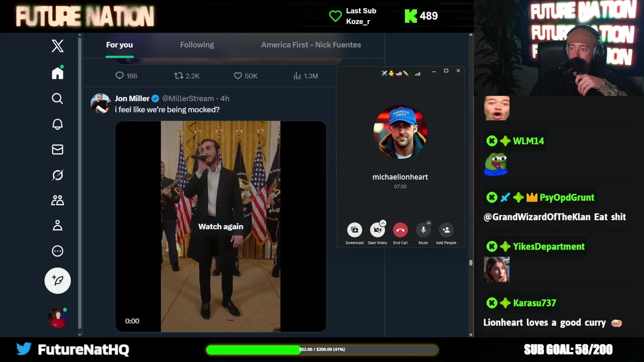644x362 pixels.
Task: Open the Messages envelope icon
Action: click(x=57, y=149)
